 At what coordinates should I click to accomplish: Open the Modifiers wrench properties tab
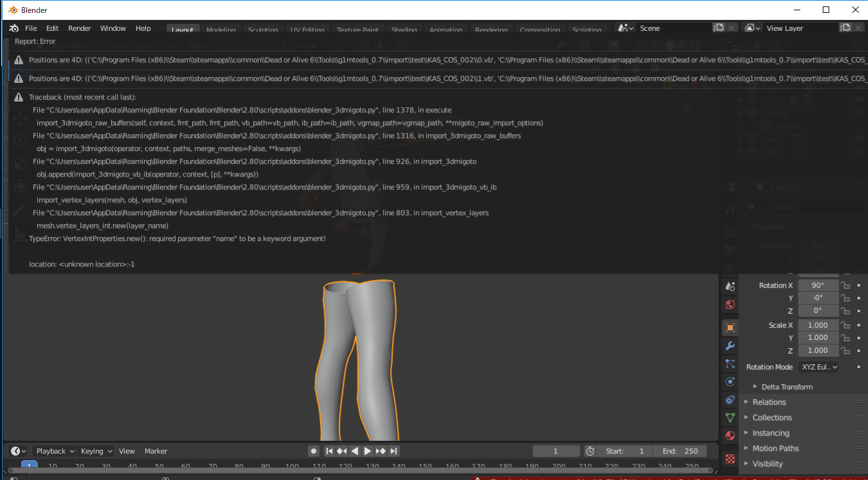point(730,346)
